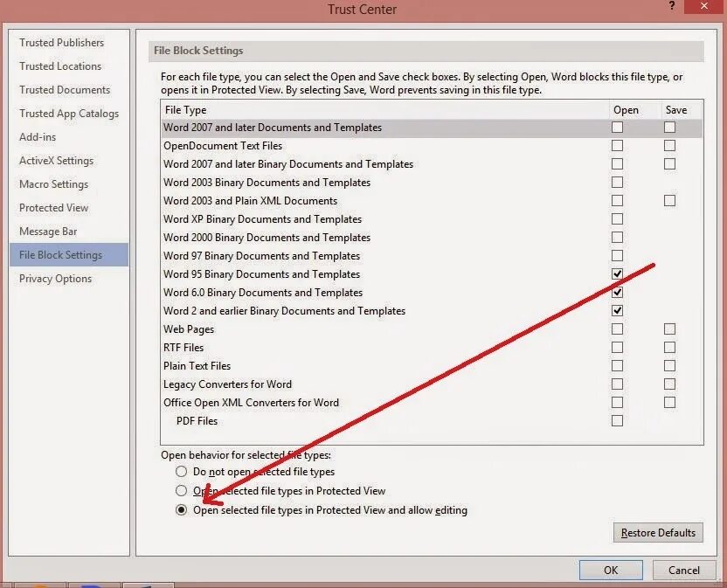Image resolution: width=727 pixels, height=588 pixels.
Task: Confirm settings with the OK button
Action: 611,570
